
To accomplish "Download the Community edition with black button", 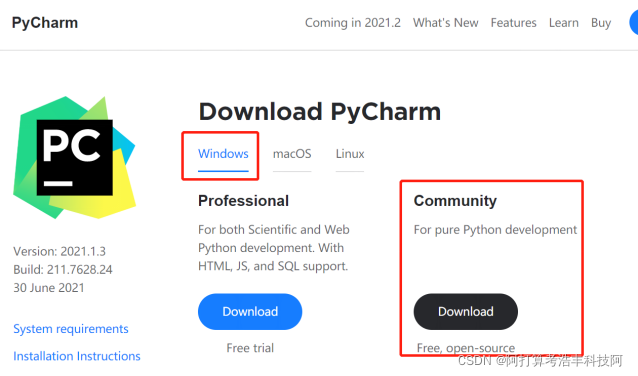I will pos(465,312).
